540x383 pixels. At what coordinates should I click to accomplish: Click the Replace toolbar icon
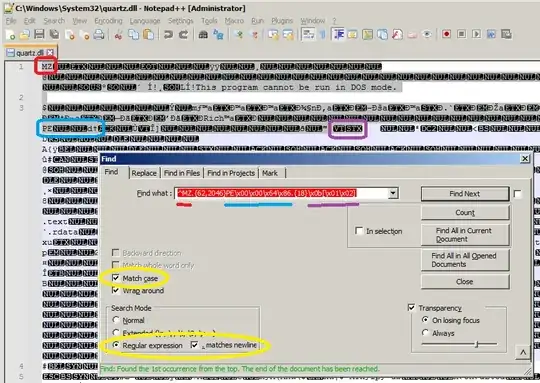click(218, 34)
